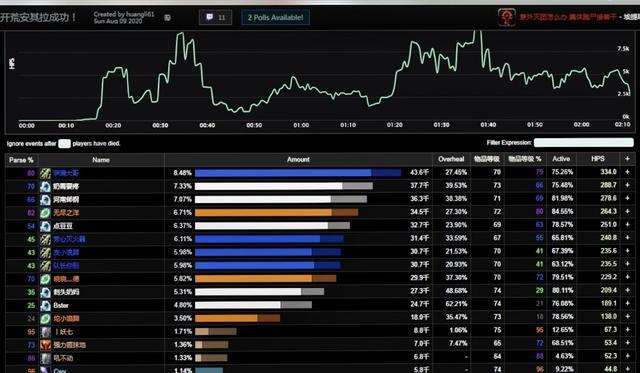This screenshot has height=373, width=640.
Task: Expand the 240.8 HPS row with its plus
Action: [627, 238]
